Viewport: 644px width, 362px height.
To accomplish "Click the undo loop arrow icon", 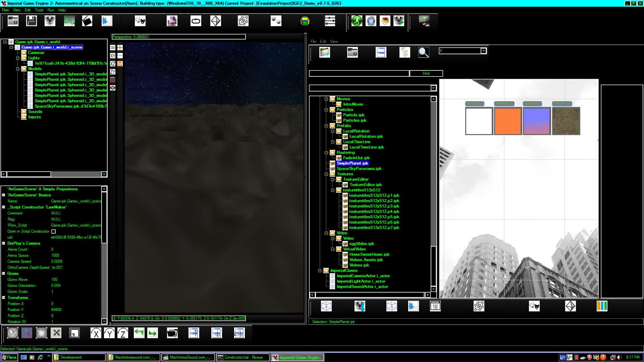I will (196, 21).
